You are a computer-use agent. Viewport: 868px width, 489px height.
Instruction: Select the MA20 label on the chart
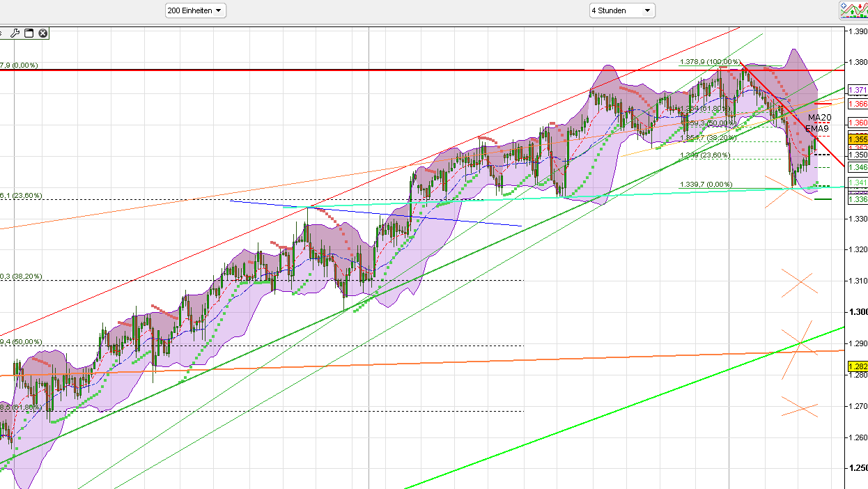click(819, 118)
